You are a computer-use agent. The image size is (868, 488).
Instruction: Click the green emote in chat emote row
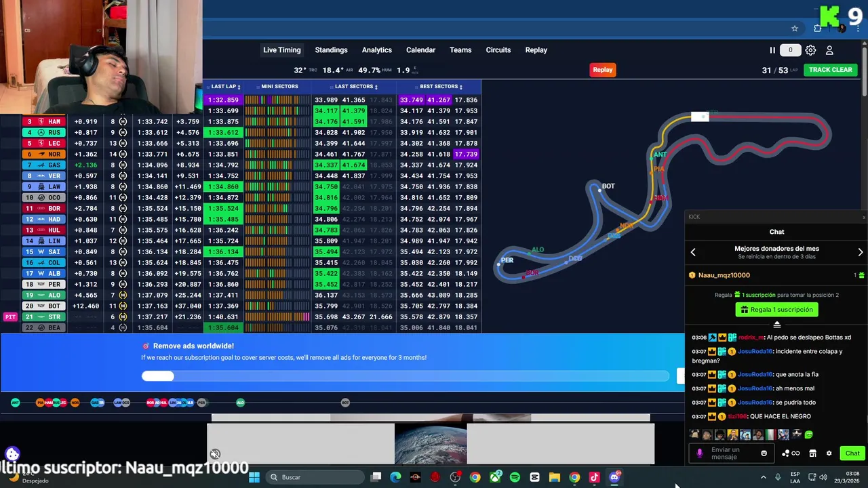[808, 435]
